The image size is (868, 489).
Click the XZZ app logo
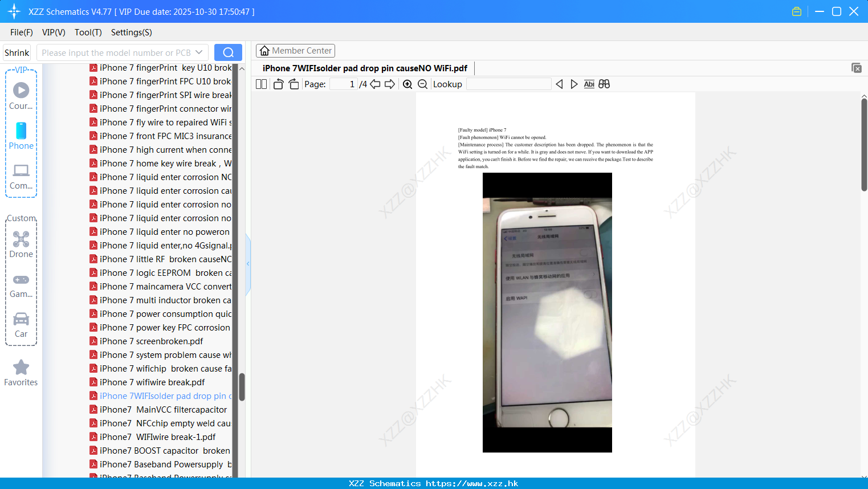14,11
